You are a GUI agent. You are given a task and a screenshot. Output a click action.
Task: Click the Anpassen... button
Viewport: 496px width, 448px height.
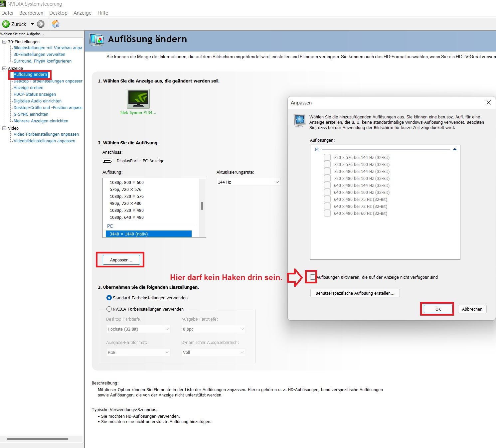(121, 260)
